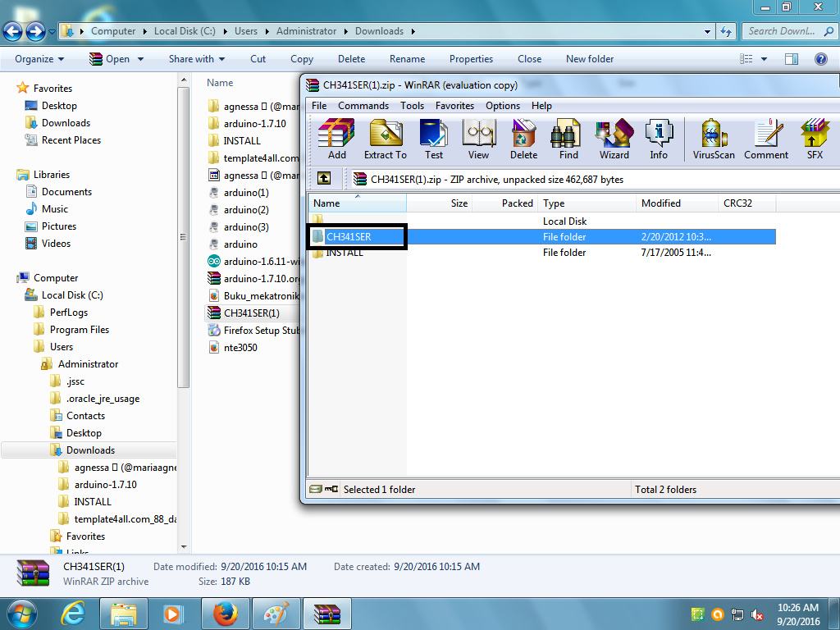Select the nte3050 file
The width and height of the screenshot is (840, 630).
(x=240, y=348)
